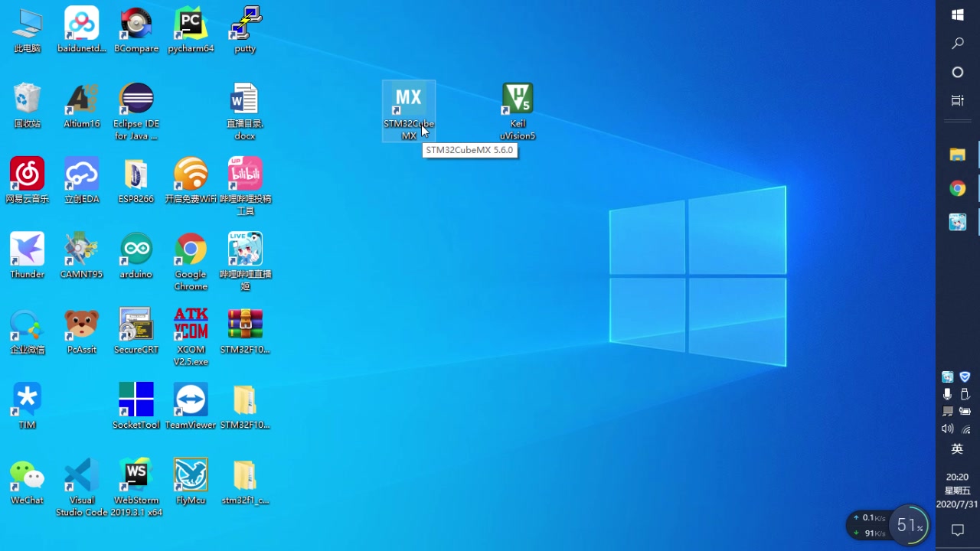Open the clock showing 20:20 2020/7/31

(x=957, y=491)
